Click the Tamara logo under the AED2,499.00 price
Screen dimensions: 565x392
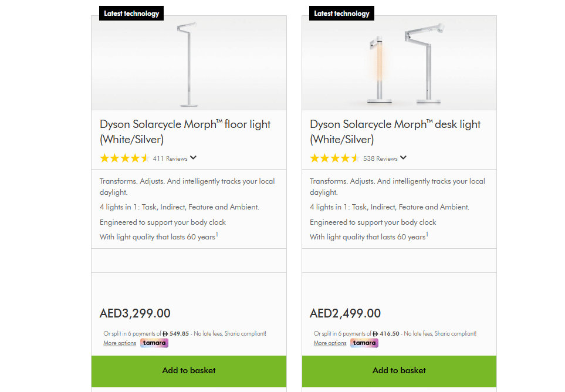click(x=364, y=343)
